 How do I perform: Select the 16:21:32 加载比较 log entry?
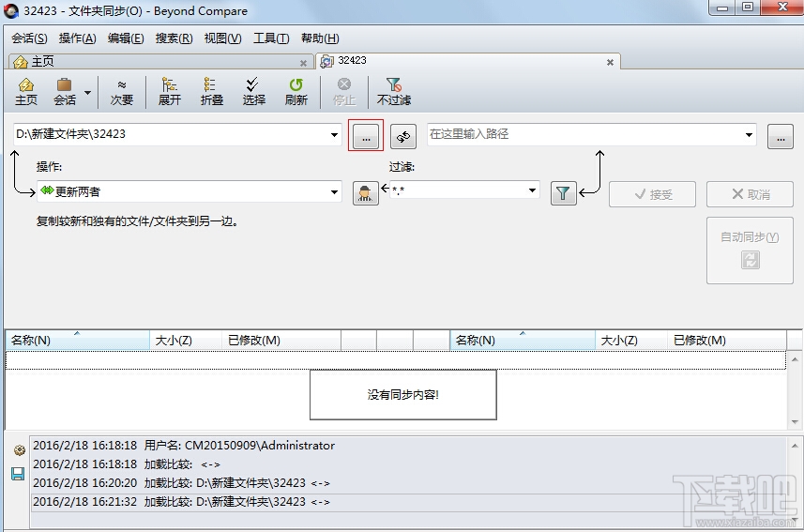tap(408, 502)
